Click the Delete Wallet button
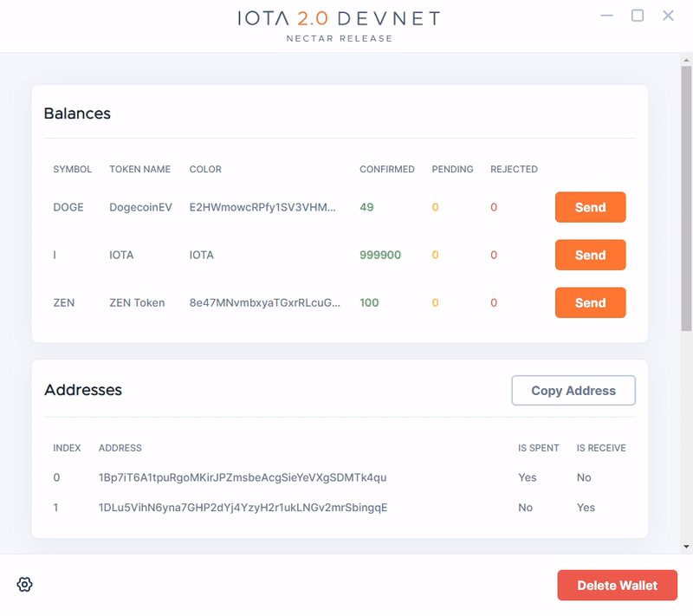Viewport: 693px width, 616px height. click(617, 586)
